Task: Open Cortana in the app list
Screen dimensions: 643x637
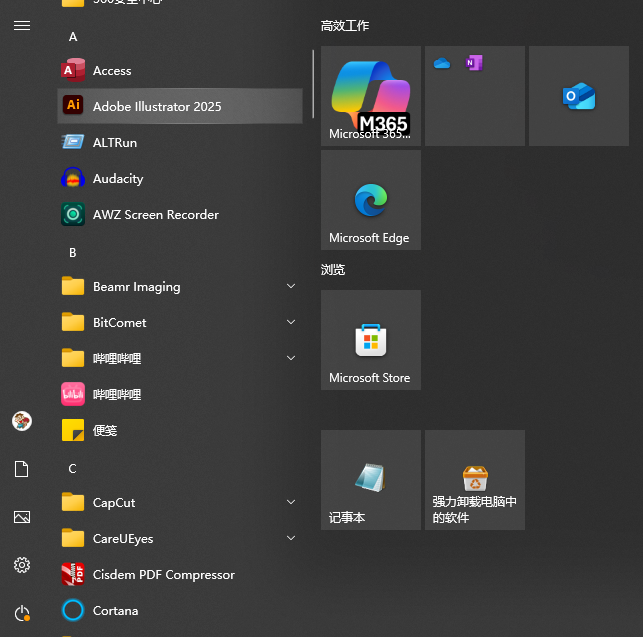Action: tap(115, 611)
